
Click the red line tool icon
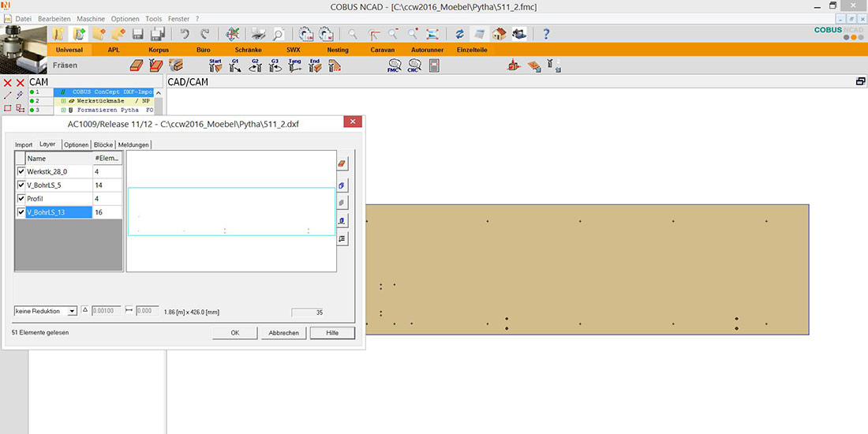pyautogui.click(x=8, y=95)
